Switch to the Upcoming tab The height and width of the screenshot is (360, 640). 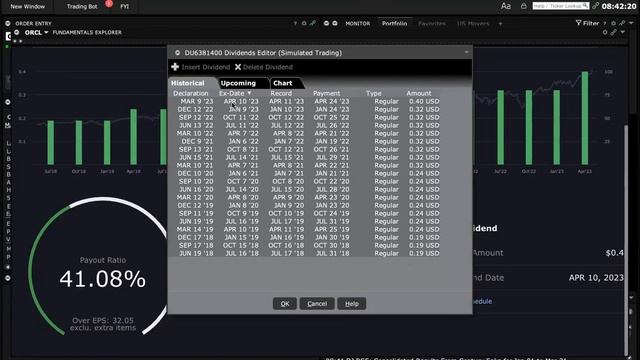[238, 83]
